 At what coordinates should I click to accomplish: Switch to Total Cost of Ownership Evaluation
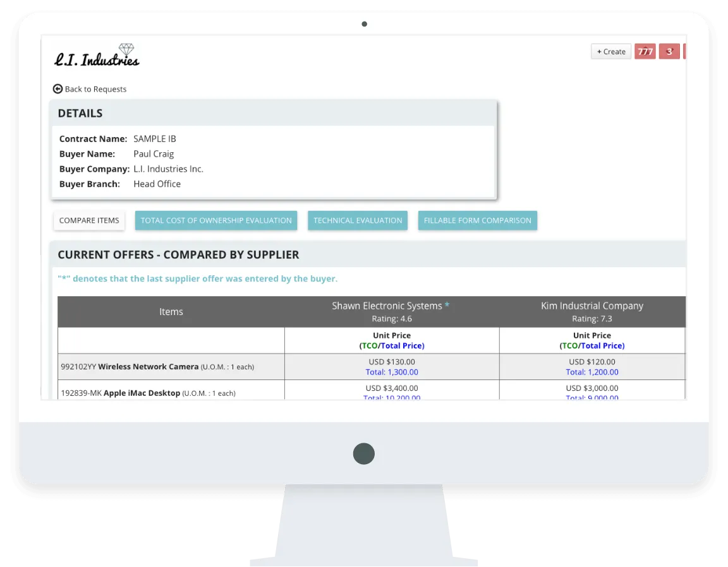coord(216,220)
